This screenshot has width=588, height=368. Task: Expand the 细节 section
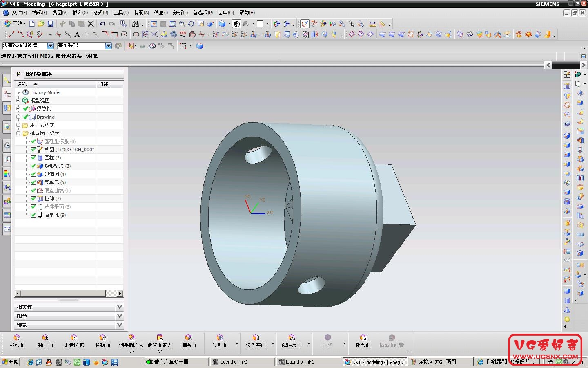pyautogui.click(x=120, y=316)
